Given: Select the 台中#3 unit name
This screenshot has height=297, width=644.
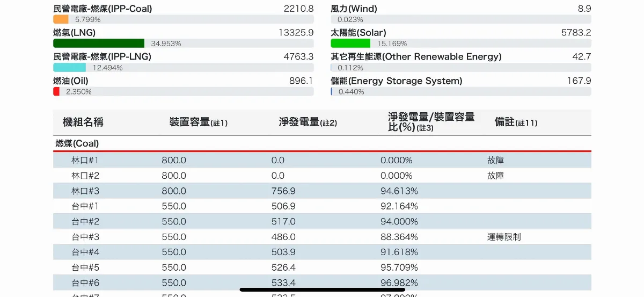Looking at the screenshot, I should click(x=85, y=237).
